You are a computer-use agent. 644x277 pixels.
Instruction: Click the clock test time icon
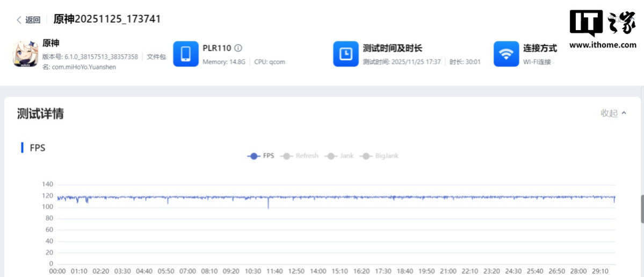click(346, 54)
